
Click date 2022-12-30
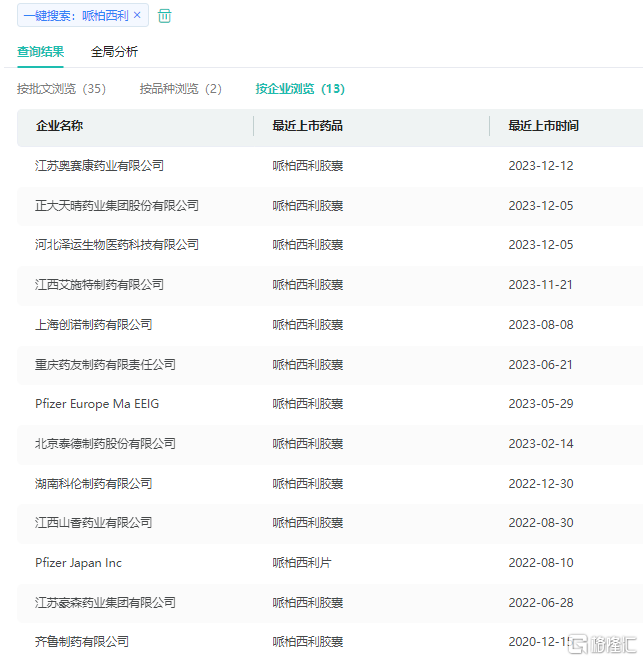coord(541,484)
